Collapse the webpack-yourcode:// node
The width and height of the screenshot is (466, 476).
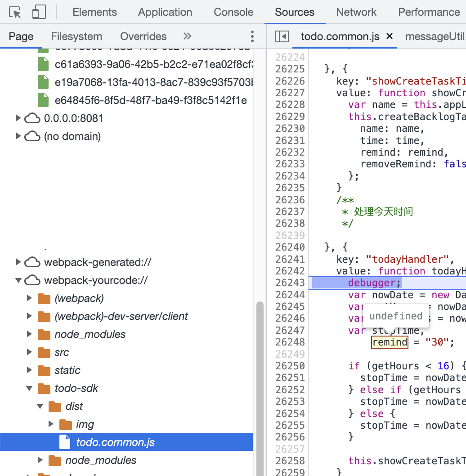click(18, 280)
